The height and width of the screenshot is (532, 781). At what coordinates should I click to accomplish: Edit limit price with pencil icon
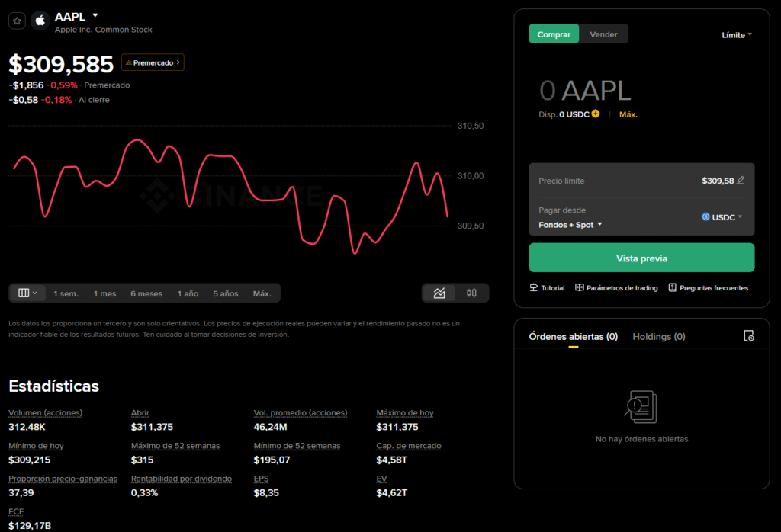click(x=741, y=180)
